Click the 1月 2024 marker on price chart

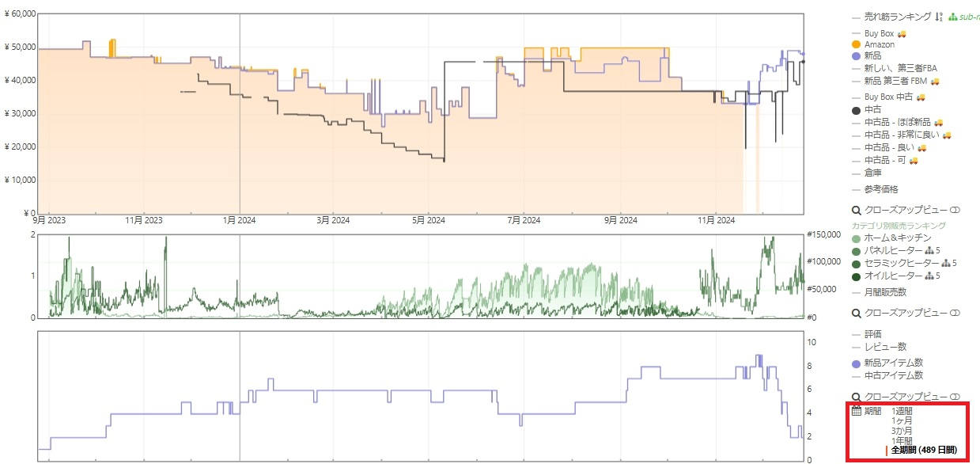click(x=240, y=221)
